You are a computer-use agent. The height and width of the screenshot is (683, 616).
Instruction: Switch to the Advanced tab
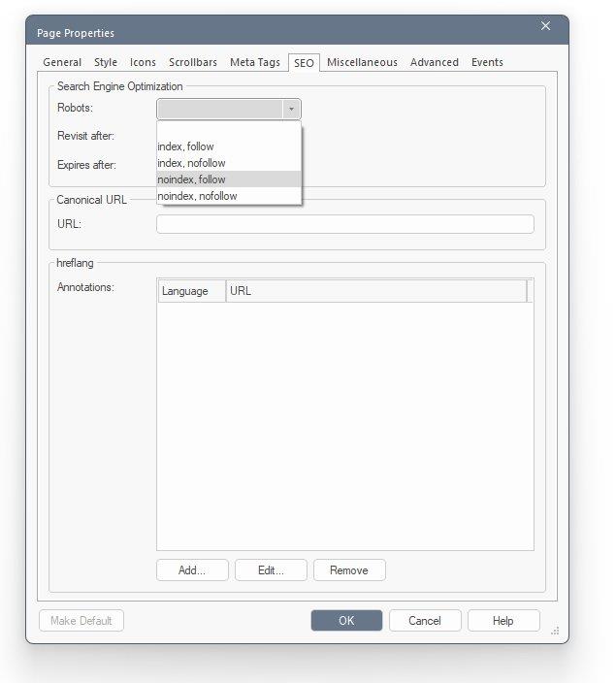tap(435, 62)
